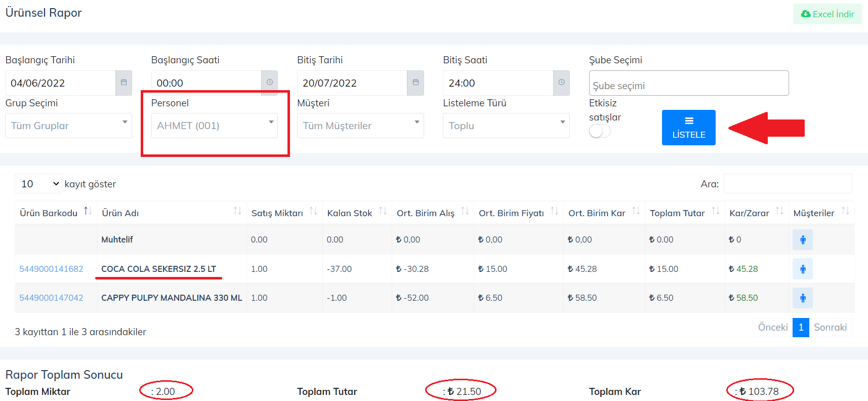Image resolution: width=868 pixels, height=401 pixels.
Task: Open Grup Seçimi dropdown
Action: click(x=68, y=126)
